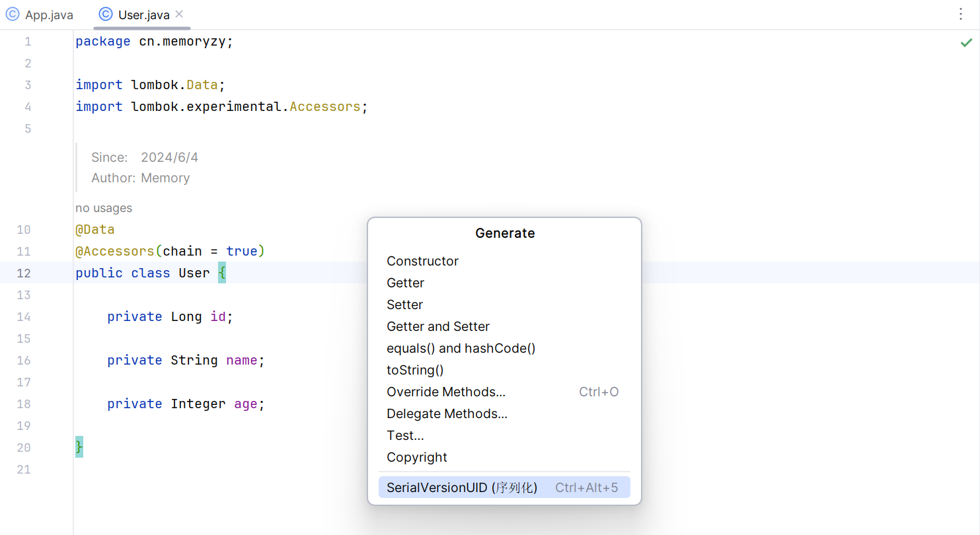
Task: Choose Copyright in the Generate popup
Action: click(416, 457)
